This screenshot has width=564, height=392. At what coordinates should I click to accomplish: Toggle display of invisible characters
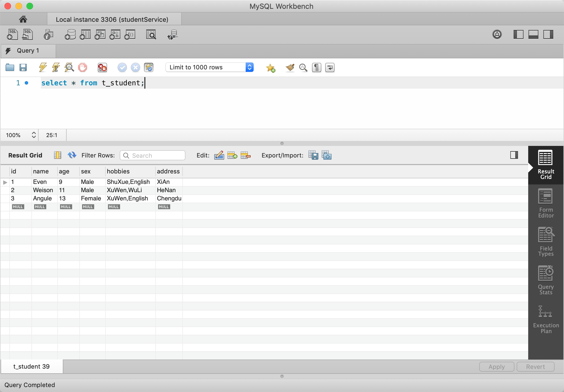pyautogui.click(x=316, y=67)
